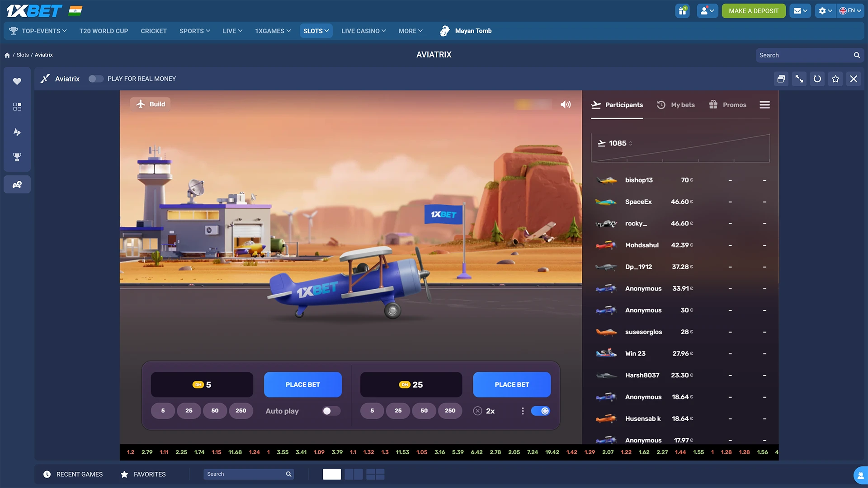Open the promotions megaphone icon
The image size is (868, 488).
[x=17, y=132]
